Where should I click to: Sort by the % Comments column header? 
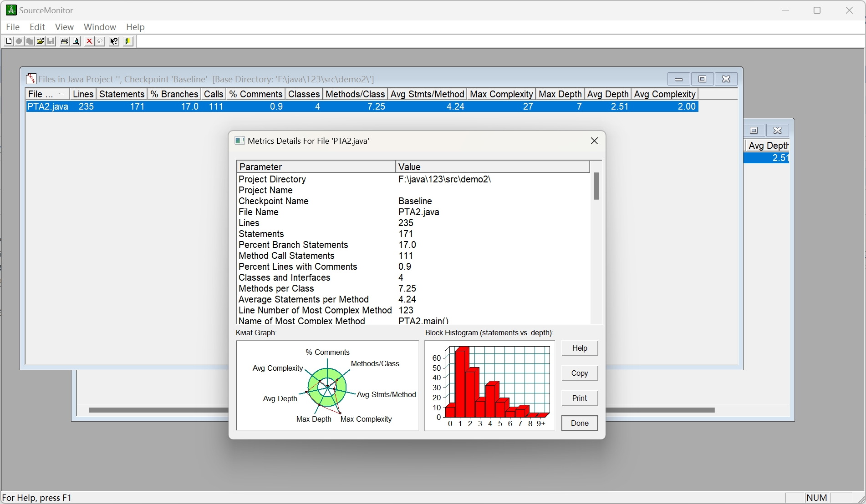256,94
